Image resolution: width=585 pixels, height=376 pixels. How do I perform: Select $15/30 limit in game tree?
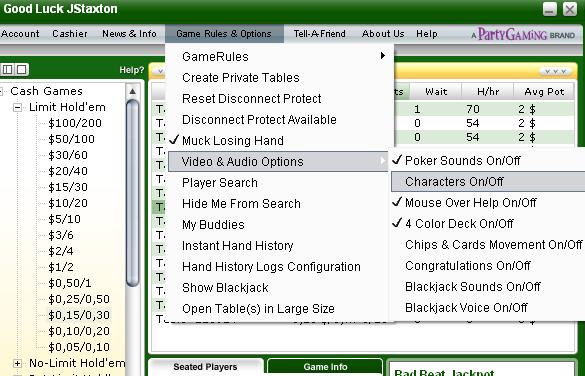68,187
